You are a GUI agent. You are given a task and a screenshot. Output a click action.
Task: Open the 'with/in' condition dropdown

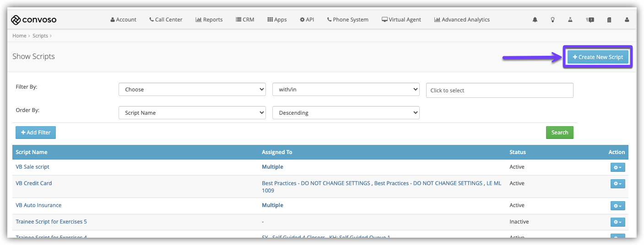[346, 90]
